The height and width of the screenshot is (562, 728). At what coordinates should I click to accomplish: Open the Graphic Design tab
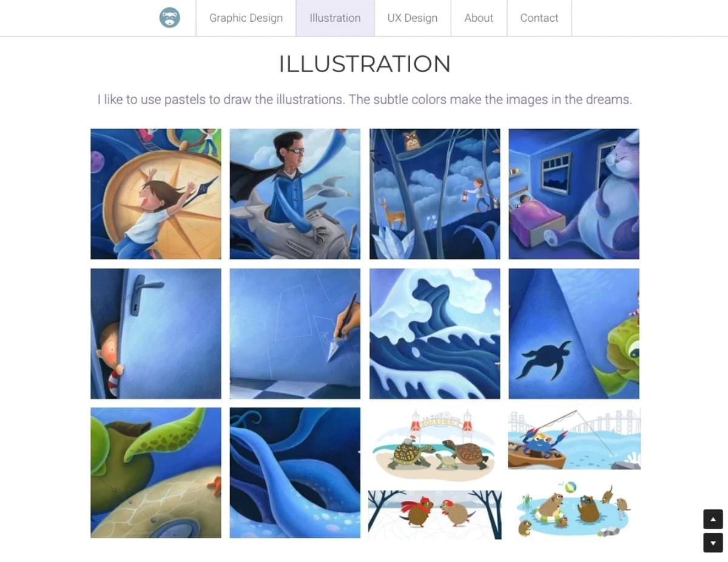click(x=246, y=18)
